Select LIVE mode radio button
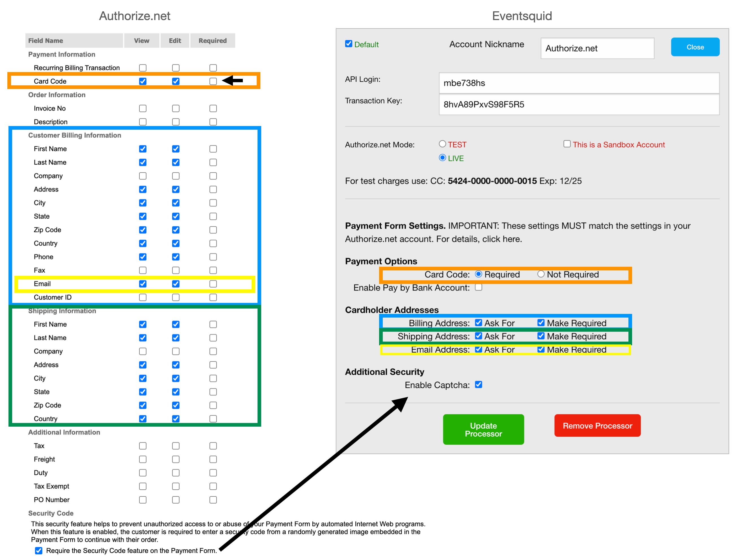Screen dimensions: 735x560 tap(442, 157)
